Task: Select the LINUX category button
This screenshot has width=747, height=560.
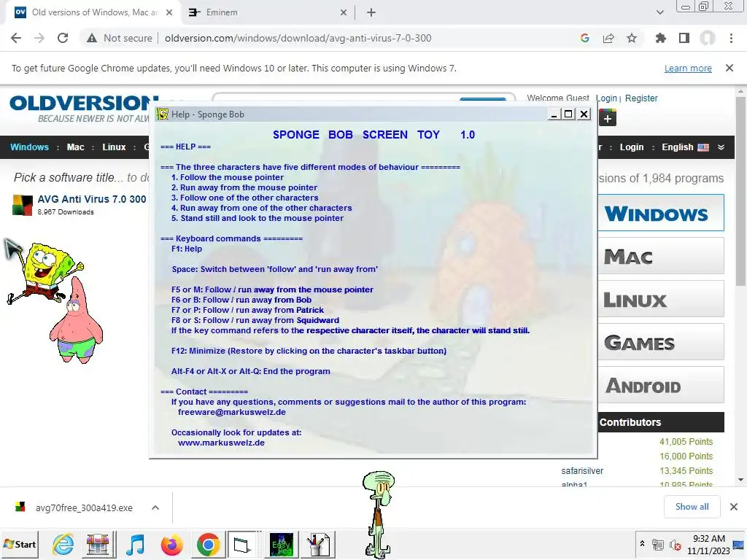Action: (x=661, y=299)
